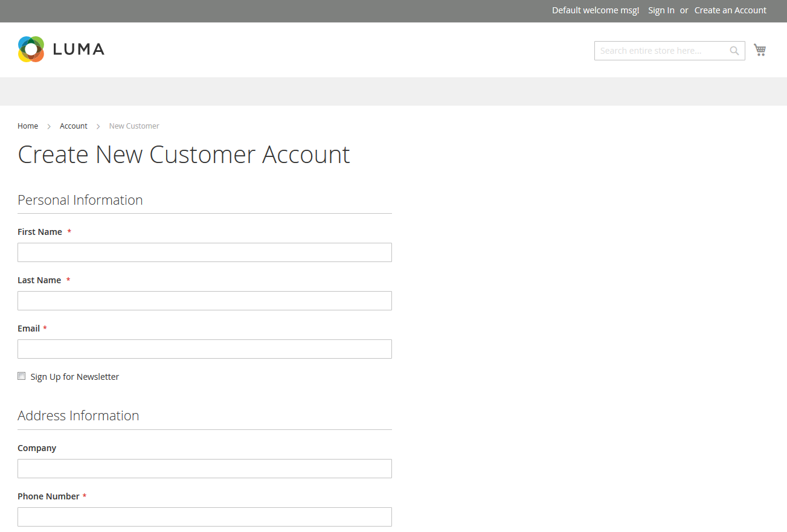Open the Create an Account link

[x=730, y=10]
